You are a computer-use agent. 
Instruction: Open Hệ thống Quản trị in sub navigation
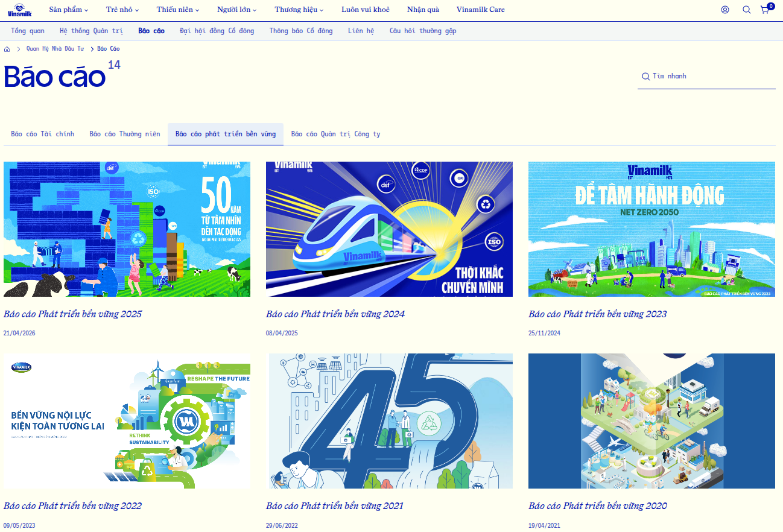coord(91,31)
